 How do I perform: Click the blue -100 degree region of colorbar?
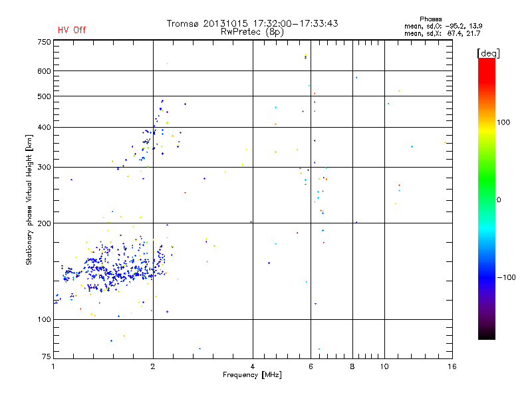click(x=487, y=277)
